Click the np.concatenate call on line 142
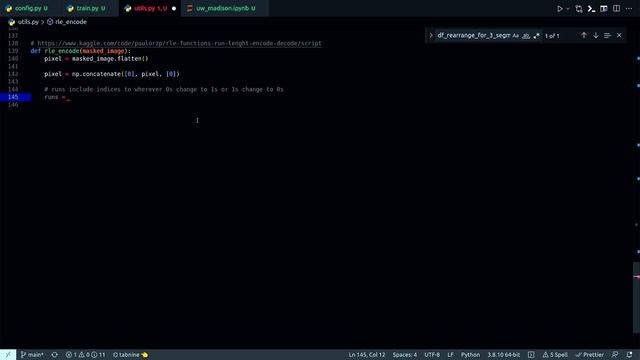Viewport: 640px width, 360px height. coord(96,74)
